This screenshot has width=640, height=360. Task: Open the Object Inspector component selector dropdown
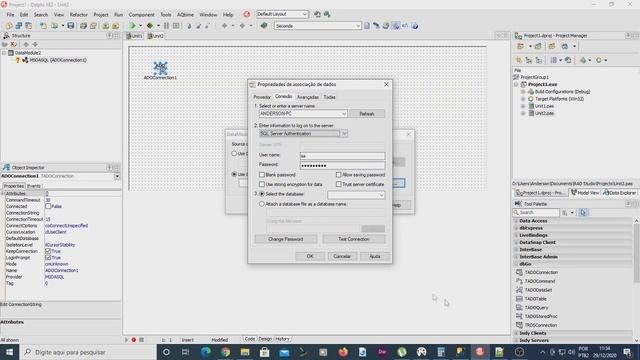point(117,176)
